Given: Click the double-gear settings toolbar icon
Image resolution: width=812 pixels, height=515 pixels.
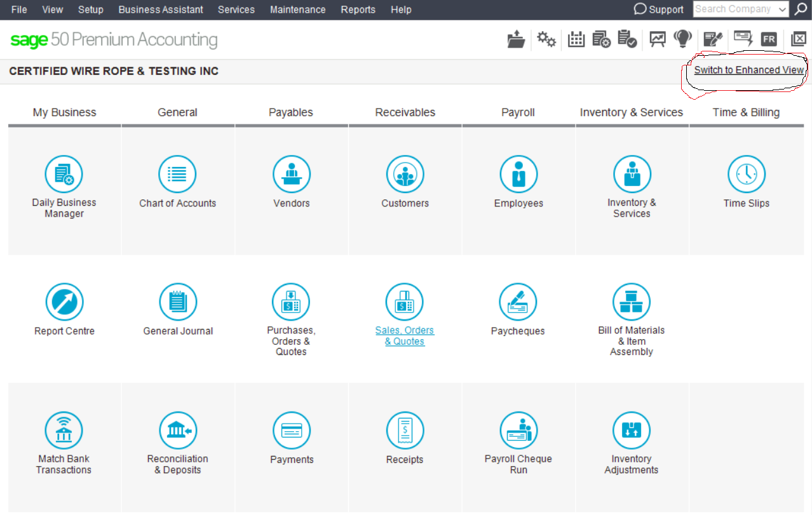Looking at the screenshot, I should (546, 39).
